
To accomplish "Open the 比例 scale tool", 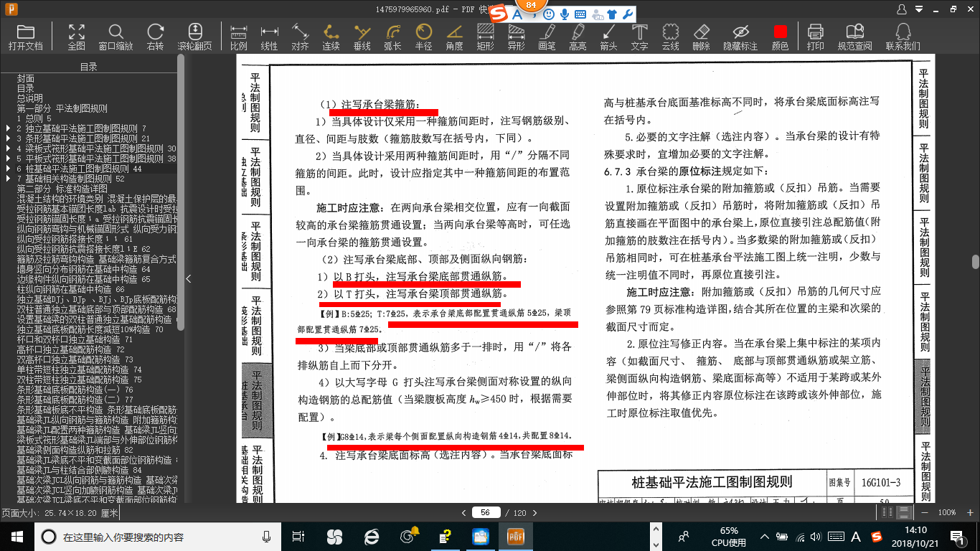I will 239,37.
